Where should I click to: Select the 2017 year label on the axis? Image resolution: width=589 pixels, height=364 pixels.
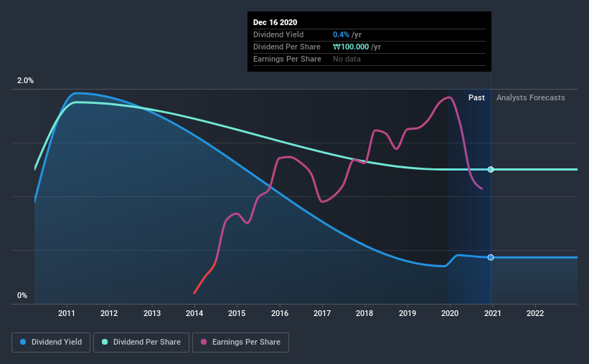pyautogui.click(x=322, y=313)
